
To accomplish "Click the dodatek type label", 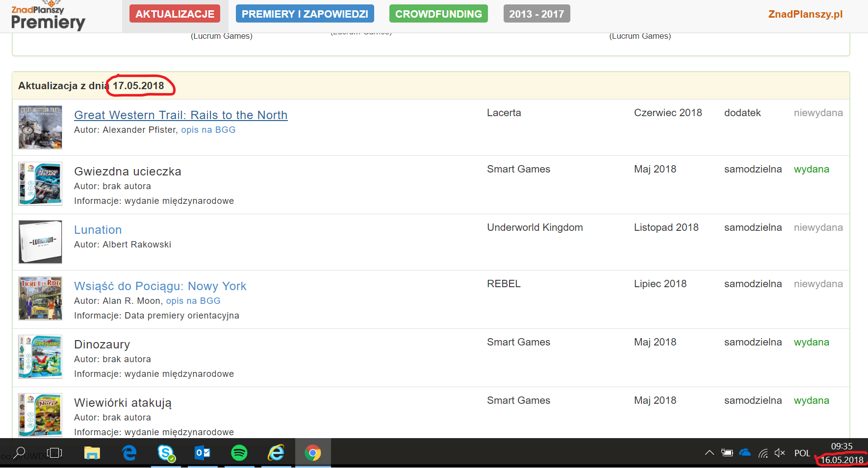I will 742,113.
